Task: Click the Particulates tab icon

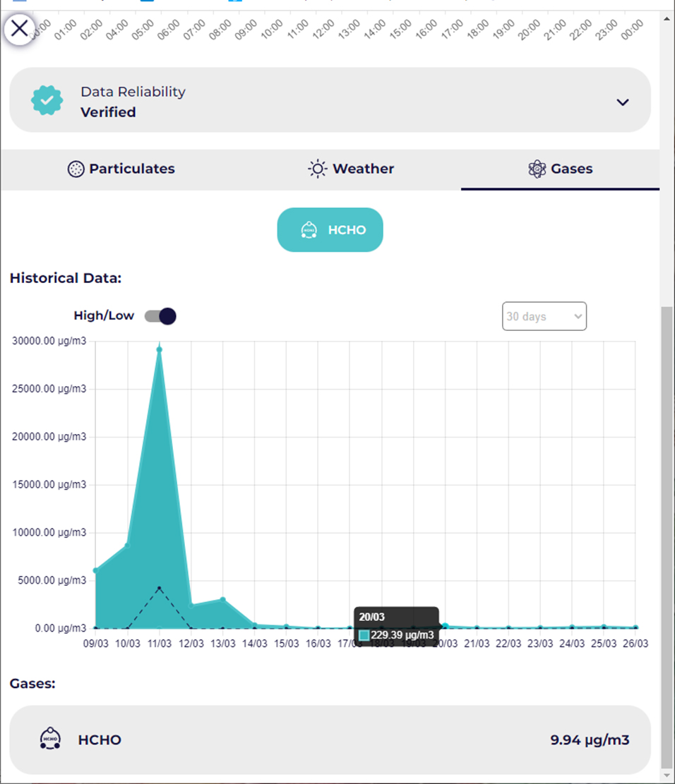Action: pos(76,169)
